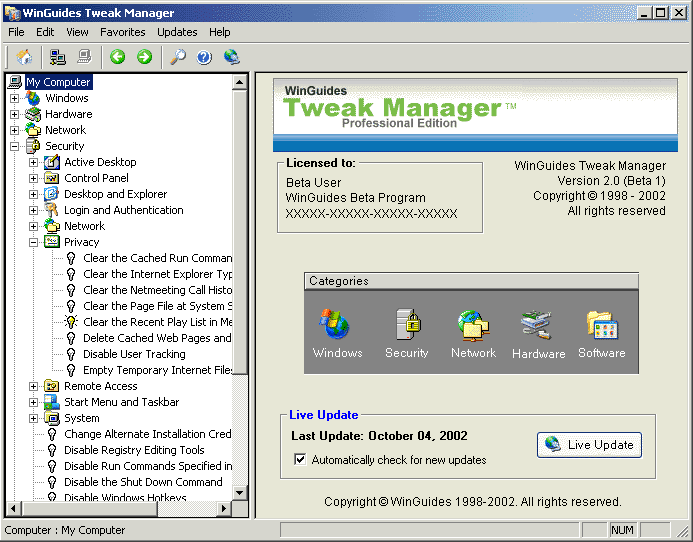Expand the Windows tree node

15,98
